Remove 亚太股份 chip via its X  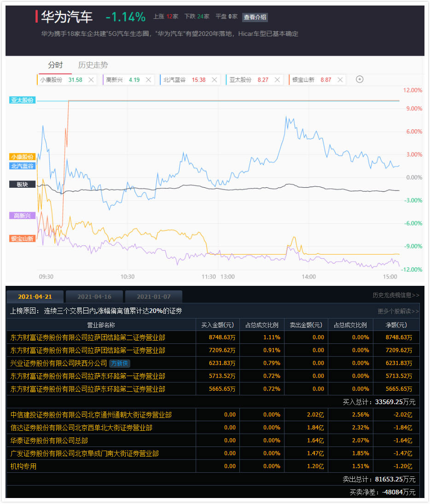pyautogui.click(x=277, y=80)
